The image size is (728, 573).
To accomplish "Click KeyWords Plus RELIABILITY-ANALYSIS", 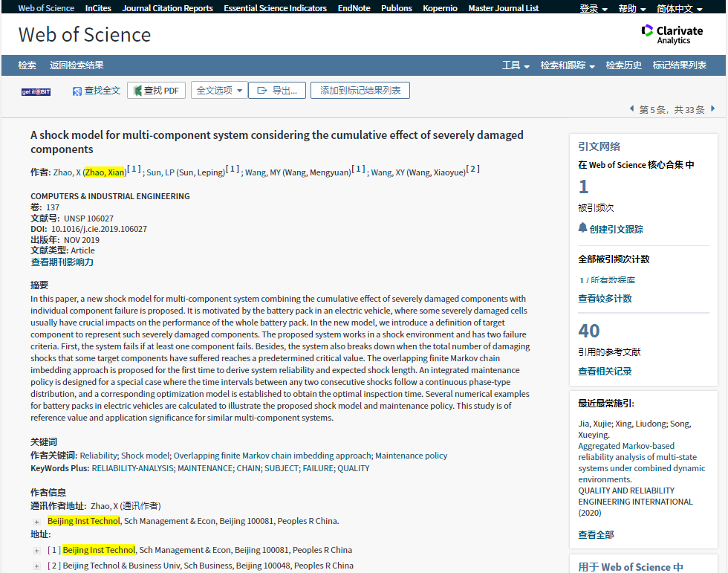I will click(x=132, y=468).
